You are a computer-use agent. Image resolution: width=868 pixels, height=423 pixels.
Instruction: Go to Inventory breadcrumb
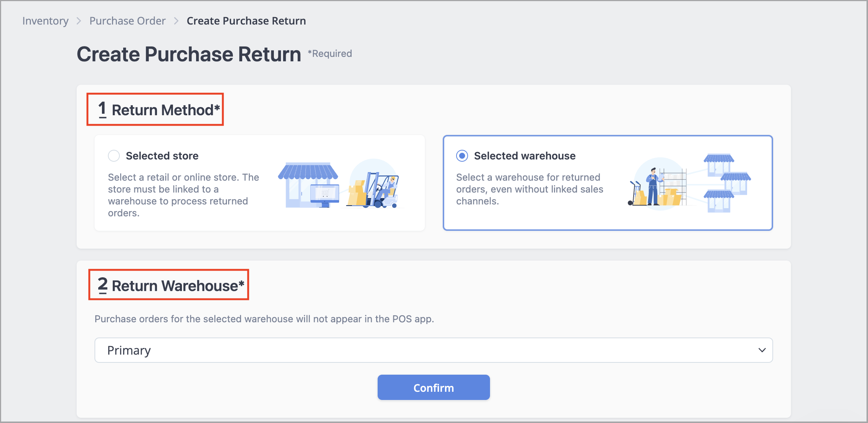[x=45, y=21]
